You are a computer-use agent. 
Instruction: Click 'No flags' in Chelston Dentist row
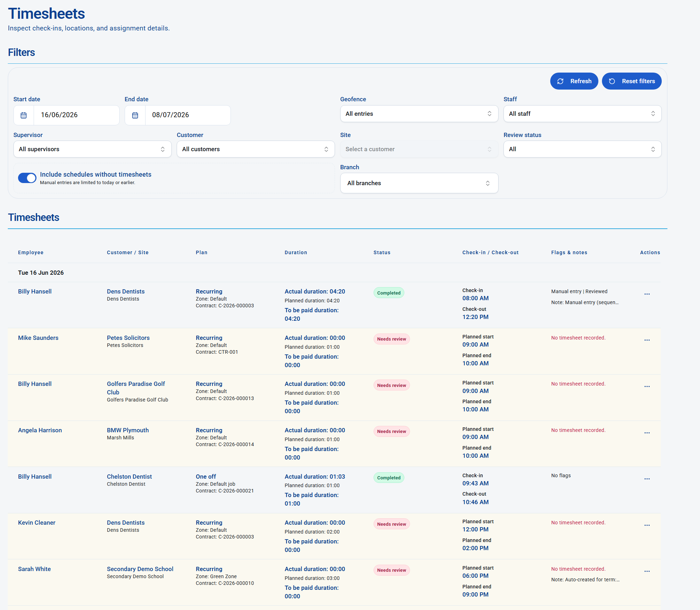561,475
